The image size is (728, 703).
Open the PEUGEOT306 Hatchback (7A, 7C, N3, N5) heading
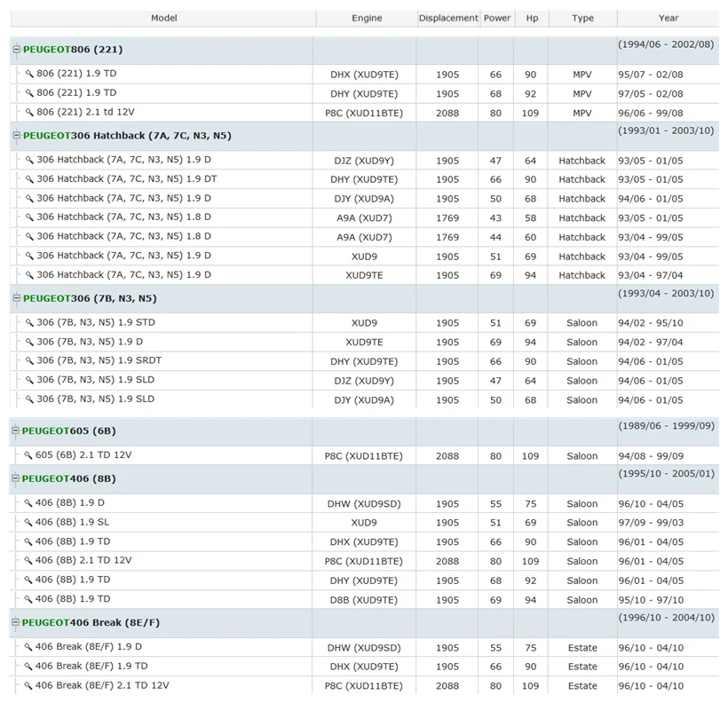pyautogui.click(x=127, y=136)
